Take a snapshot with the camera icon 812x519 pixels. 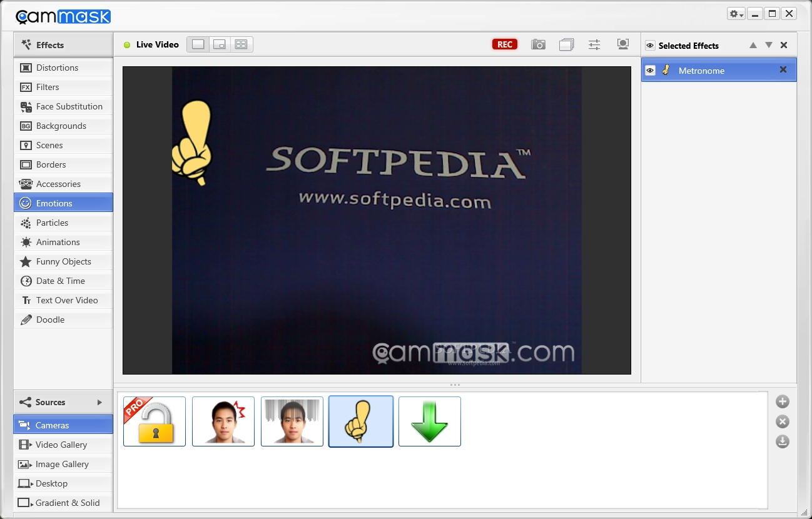(x=538, y=44)
